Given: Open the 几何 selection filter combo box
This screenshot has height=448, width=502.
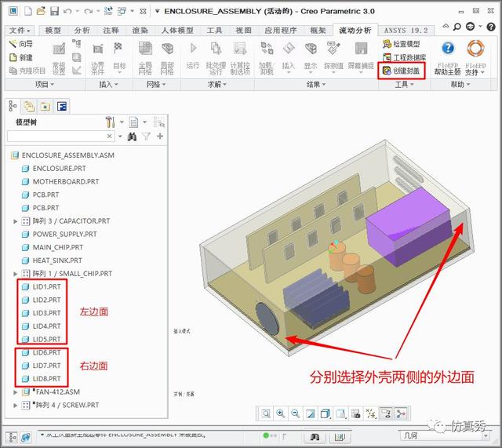Looking at the screenshot, I should [x=444, y=435].
